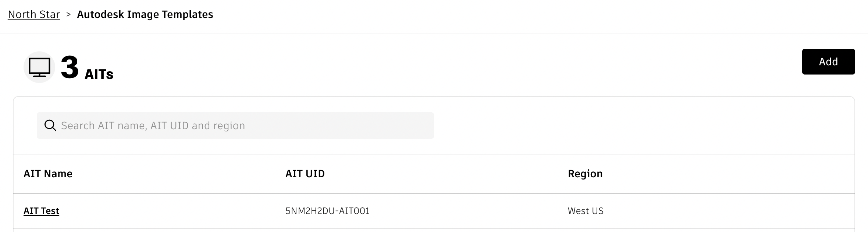The image size is (868, 232).
Task: Click the monitor icon beside the AIT count
Action: pyautogui.click(x=39, y=67)
